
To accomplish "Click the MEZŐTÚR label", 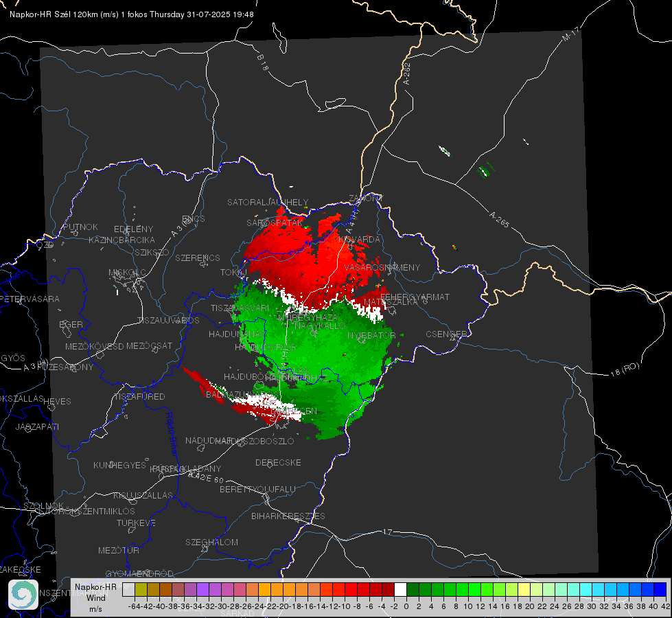I will [119, 550].
